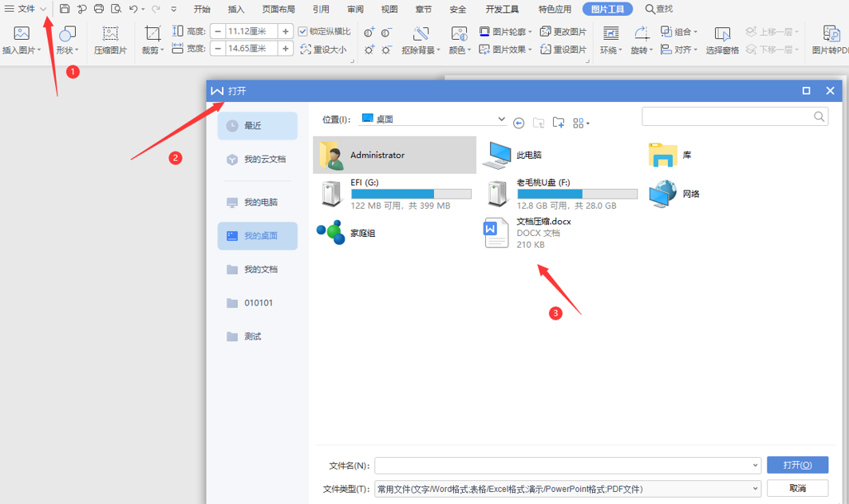Select 我的电脑 in sidebar
Viewport: 849px width, 504px height.
pyautogui.click(x=258, y=202)
